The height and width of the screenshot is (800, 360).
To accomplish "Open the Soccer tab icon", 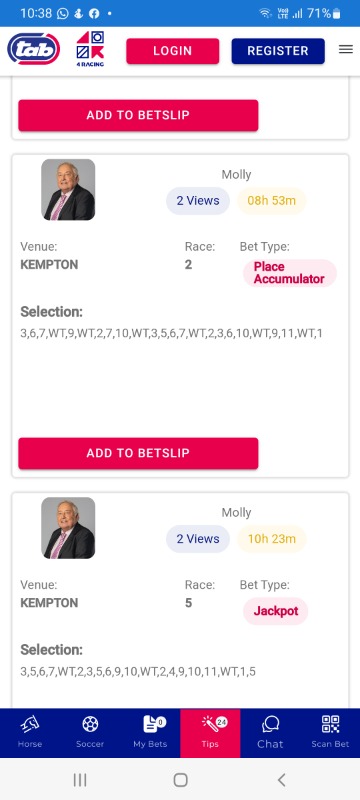I will pos(90,732).
